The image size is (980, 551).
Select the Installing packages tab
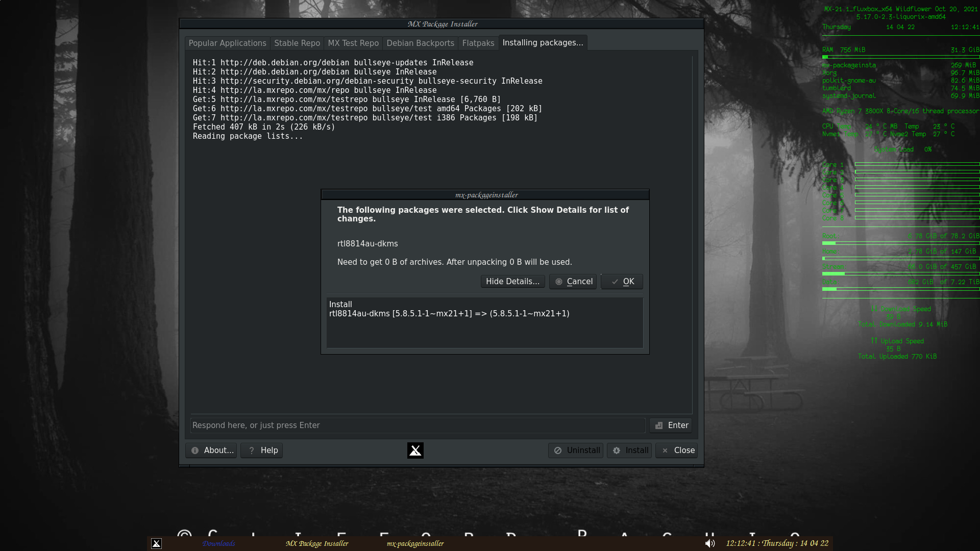(x=543, y=43)
